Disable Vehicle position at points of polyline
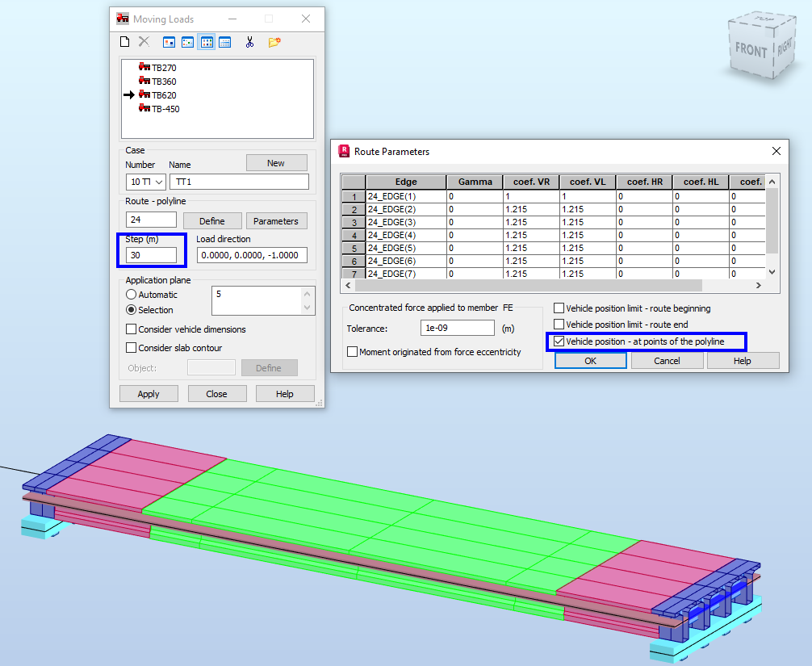Image resolution: width=812 pixels, height=666 pixels. pyautogui.click(x=559, y=342)
